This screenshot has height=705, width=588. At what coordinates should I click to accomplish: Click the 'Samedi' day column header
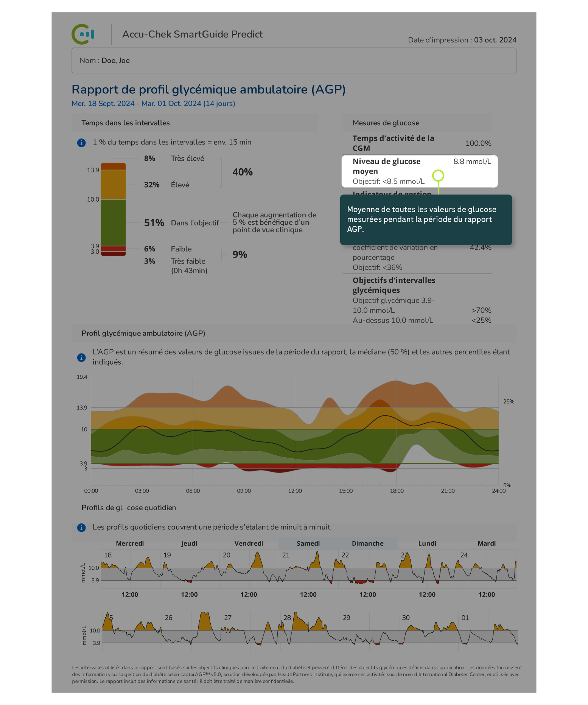coord(308,544)
